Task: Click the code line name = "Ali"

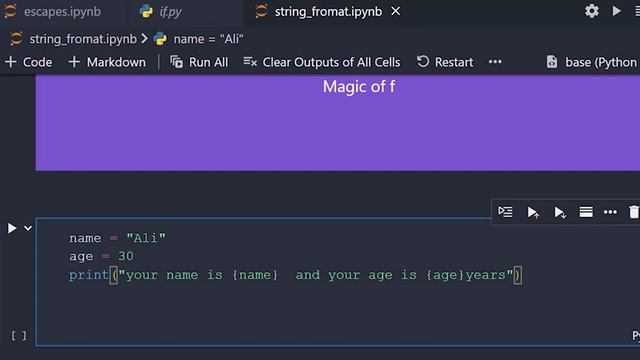Action: 118,238
